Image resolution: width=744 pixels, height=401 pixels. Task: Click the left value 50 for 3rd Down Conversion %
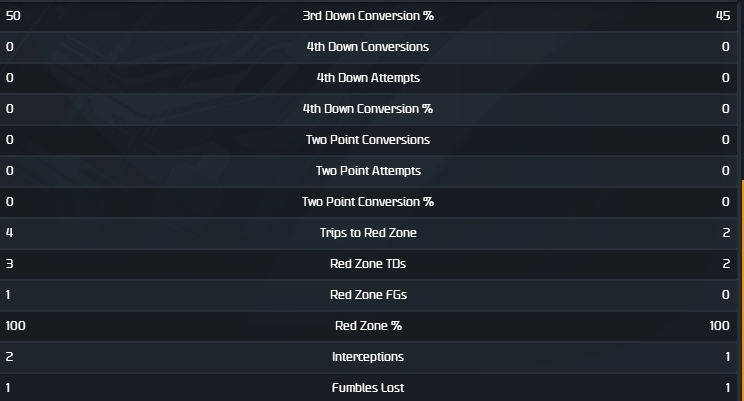13,16
